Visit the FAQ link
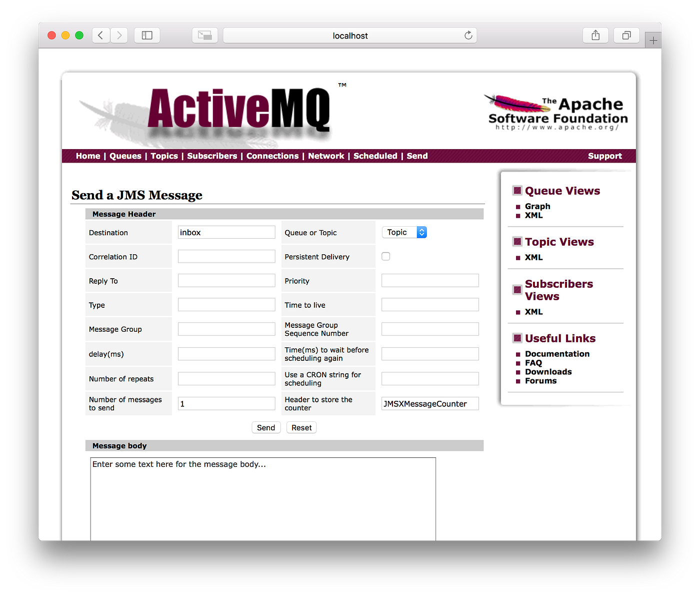The height and width of the screenshot is (596, 700). (x=533, y=363)
